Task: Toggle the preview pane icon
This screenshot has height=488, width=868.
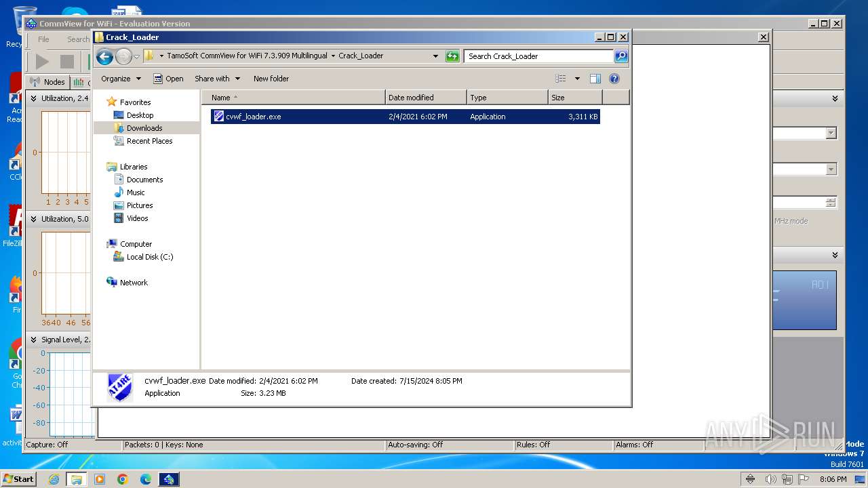Action: tap(595, 79)
